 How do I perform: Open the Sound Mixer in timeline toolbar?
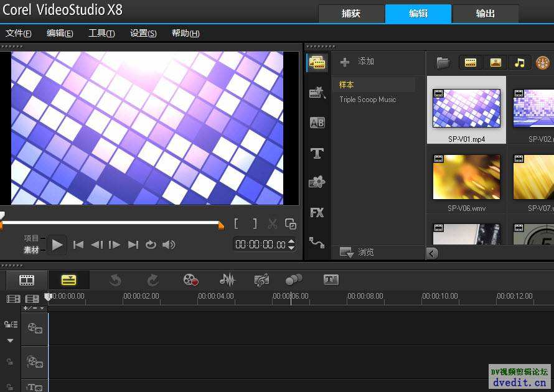pyautogui.click(x=227, y=280)
